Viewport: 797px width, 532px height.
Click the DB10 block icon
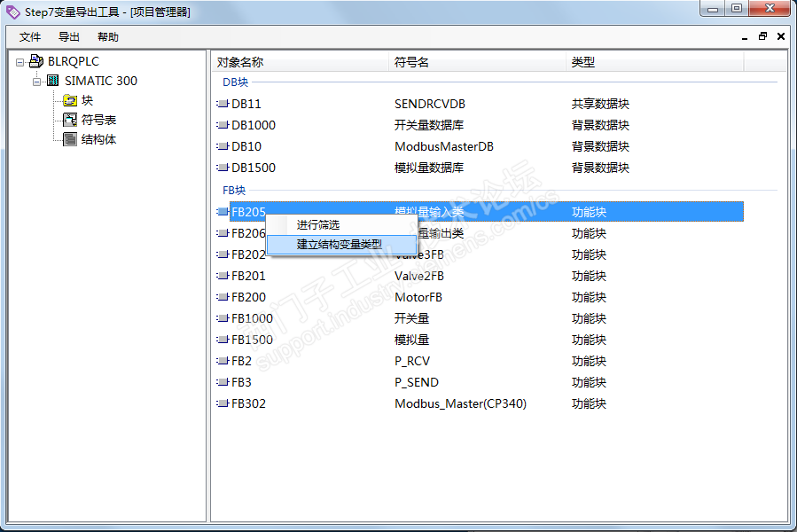(x=223, y=146)
